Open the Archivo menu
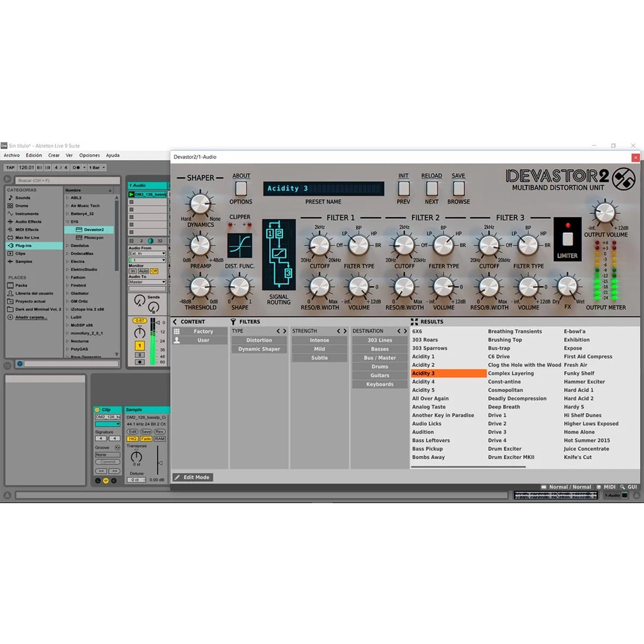This screenshot has height=644, width=644. tap(12, 155)
